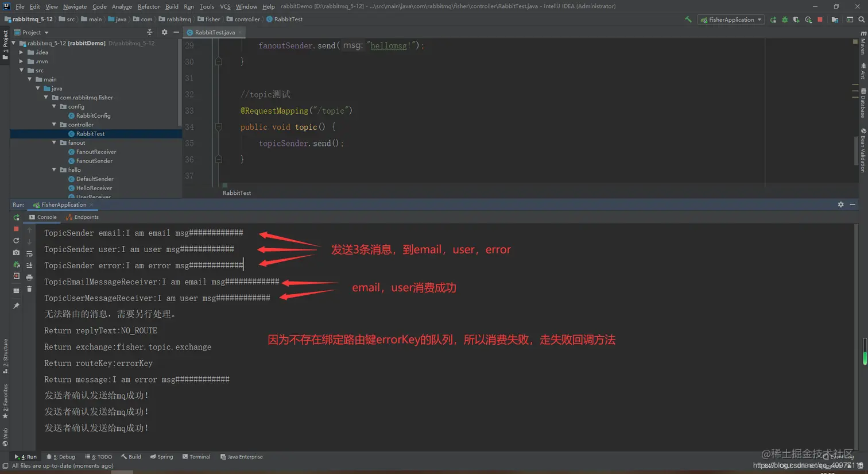Open RabbitConfig in the project tree
The height and width of the screenshot is (474, 868).
click(x=93, y=115)
